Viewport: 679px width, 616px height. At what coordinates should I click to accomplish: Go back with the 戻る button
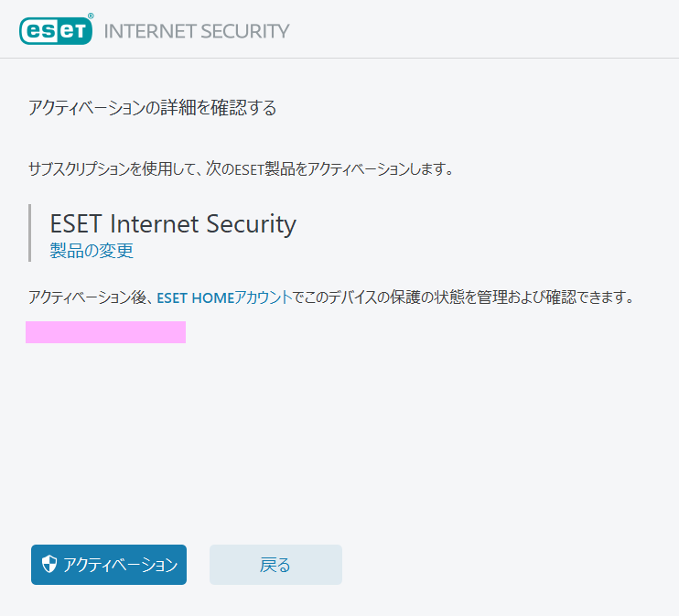pyautogui.click(x=275, y=565)
